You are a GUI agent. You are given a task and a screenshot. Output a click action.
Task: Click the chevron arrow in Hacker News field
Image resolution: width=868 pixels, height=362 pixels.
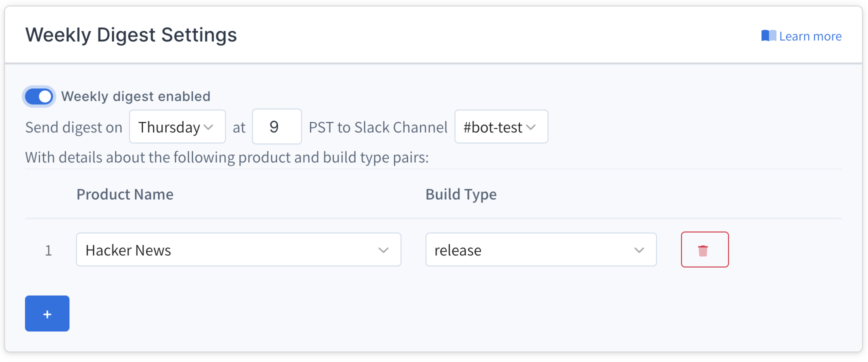pyautogui.click(x=383, y=250)
